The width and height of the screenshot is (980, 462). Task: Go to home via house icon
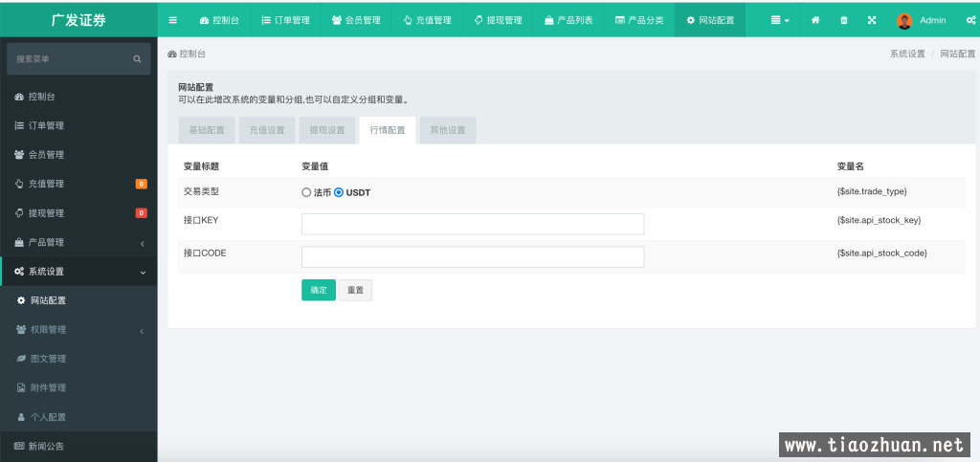coord(815,20)
